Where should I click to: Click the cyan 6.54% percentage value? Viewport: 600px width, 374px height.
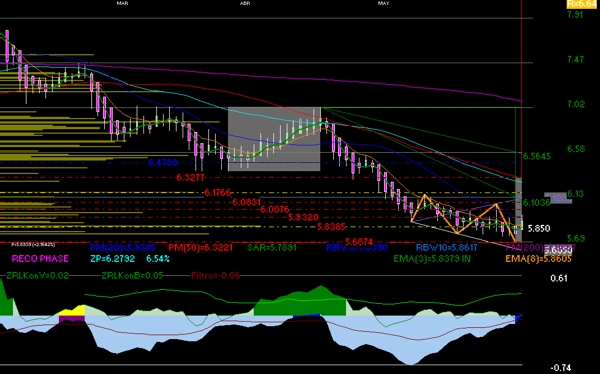[x=158, y=259]
